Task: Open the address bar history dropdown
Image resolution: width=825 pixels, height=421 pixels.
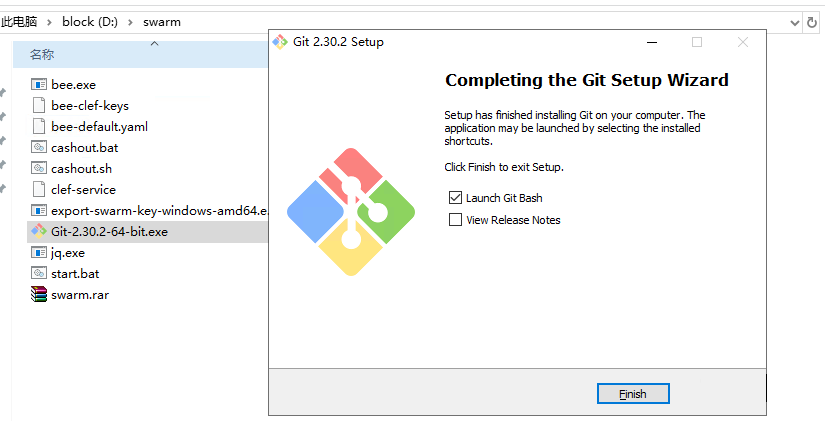Action: click(x=796, y=21)
